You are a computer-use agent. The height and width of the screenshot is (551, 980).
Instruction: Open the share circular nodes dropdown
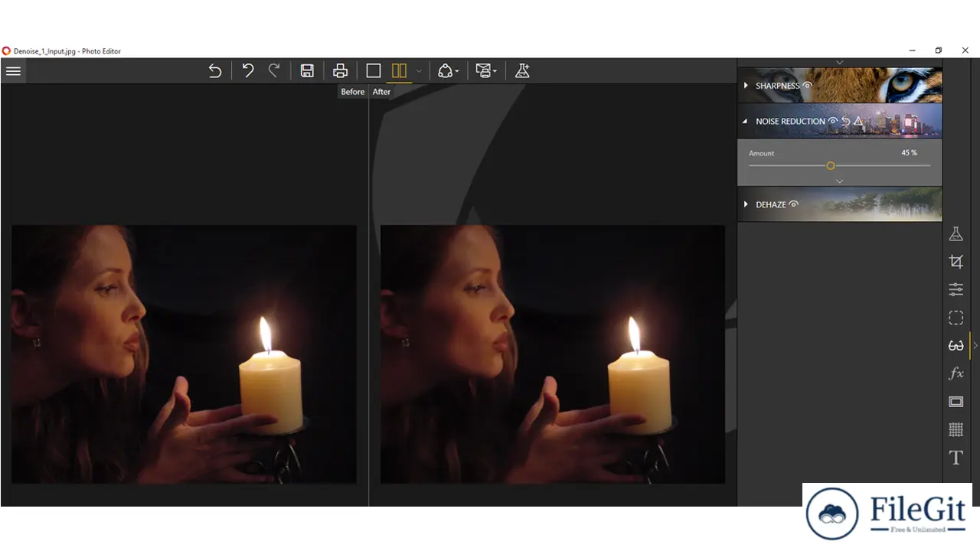448,71
